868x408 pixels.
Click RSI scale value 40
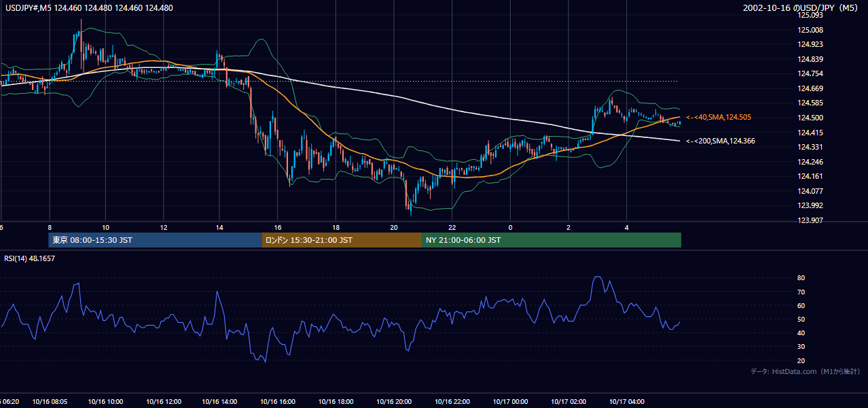pos(801,333)
